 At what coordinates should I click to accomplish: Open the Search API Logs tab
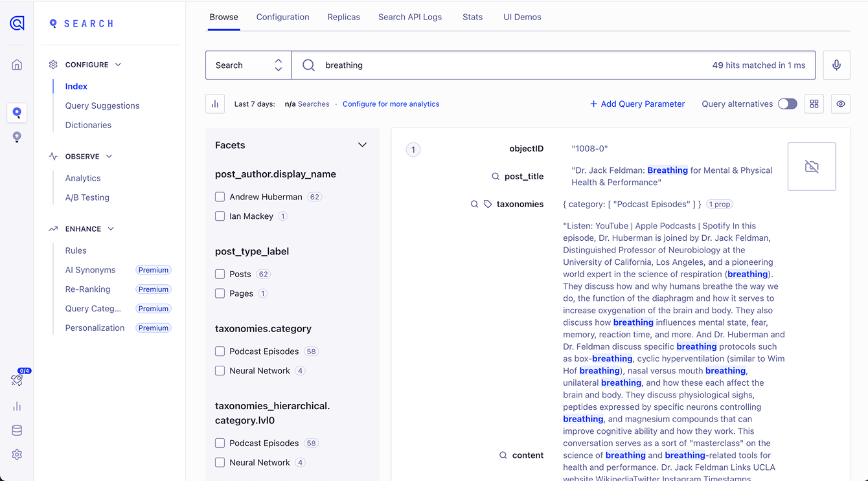click(x=410, y=17)
